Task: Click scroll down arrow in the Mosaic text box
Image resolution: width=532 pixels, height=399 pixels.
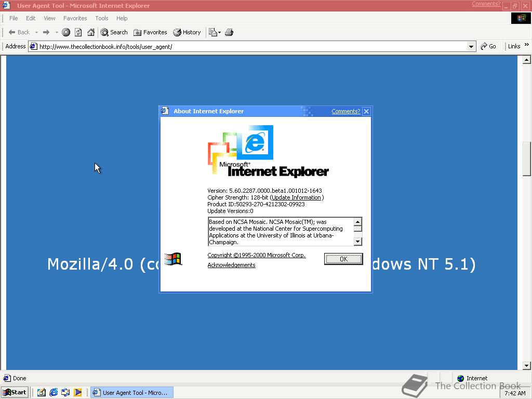Action: pyautogui.click(x=357, y=241)
